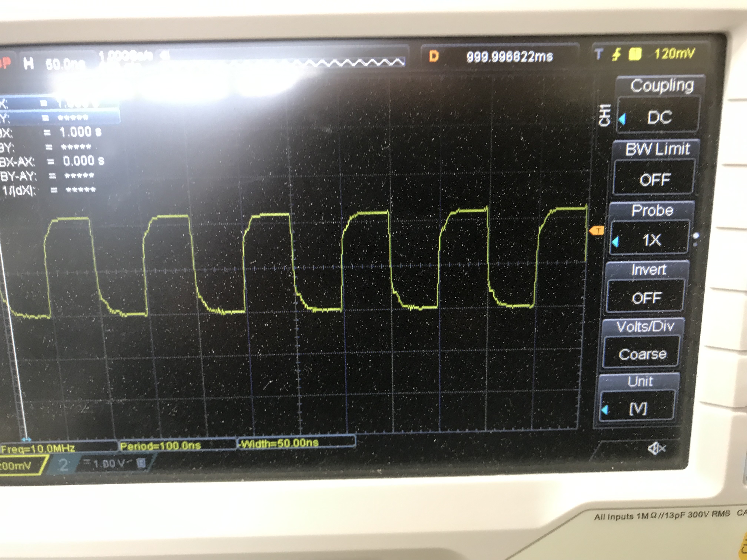Switch Volts/Div Coarse setting
This screenshot has width=747, height=560.
(x=641, y=352)
